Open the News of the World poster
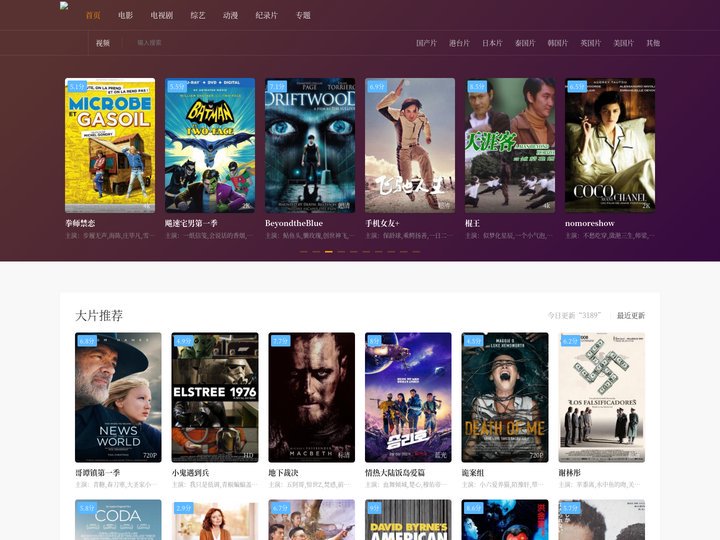 (x=118, y=397)
